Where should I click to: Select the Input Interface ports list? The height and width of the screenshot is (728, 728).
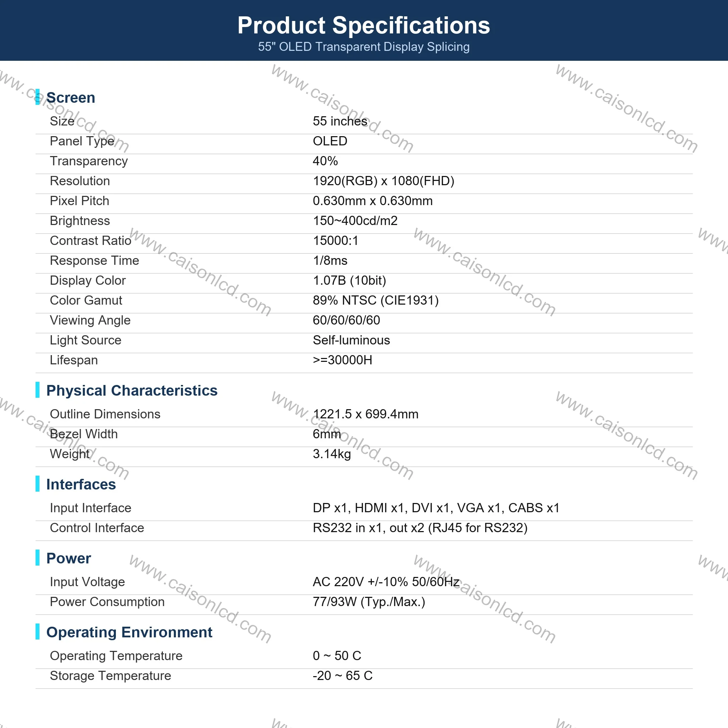point(436,508)
